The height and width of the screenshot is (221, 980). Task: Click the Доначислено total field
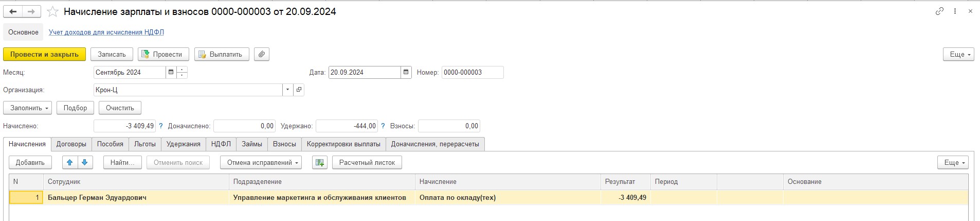[x=244, y=126]
